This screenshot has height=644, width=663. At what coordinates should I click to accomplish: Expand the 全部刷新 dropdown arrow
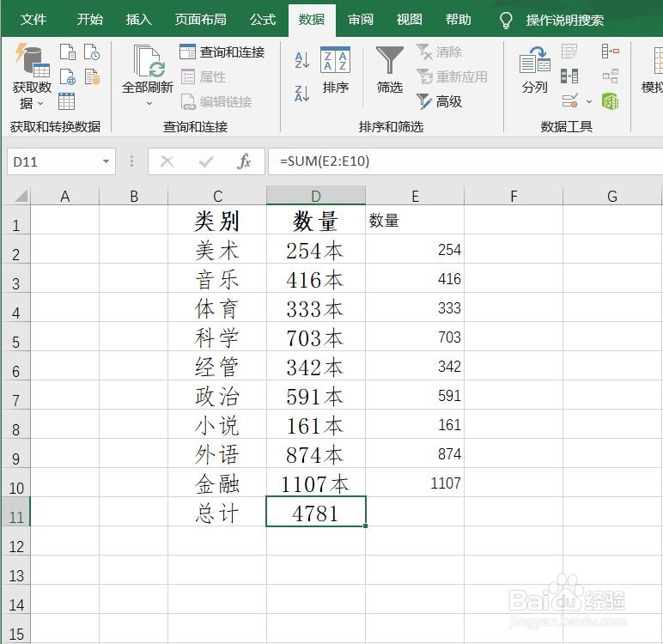(149, 103)
